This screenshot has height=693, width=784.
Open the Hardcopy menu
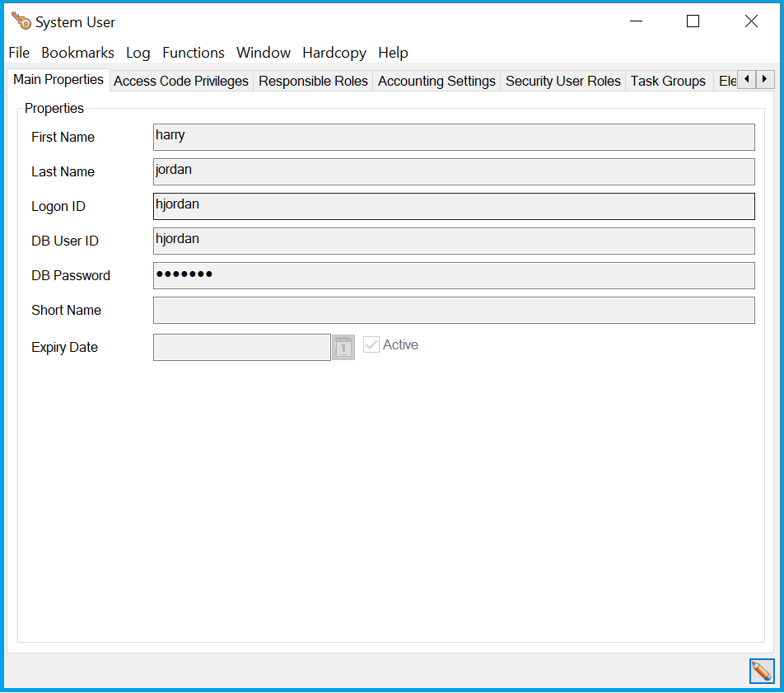pyautogui.click(x=334, y=53)
